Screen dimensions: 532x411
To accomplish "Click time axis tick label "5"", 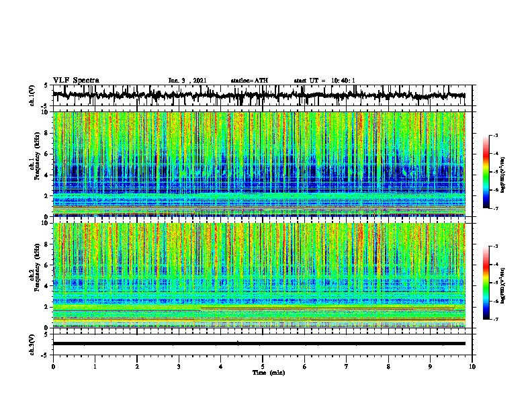I will point(263,367).
